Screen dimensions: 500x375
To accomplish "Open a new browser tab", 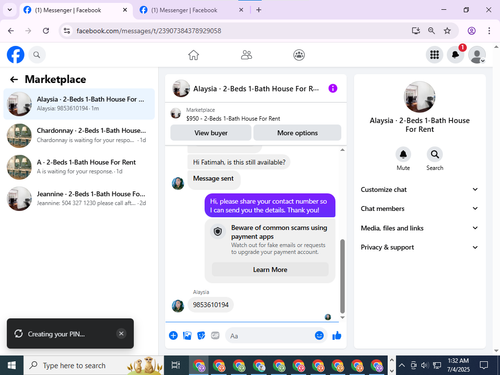I will [x=259, y=10].
